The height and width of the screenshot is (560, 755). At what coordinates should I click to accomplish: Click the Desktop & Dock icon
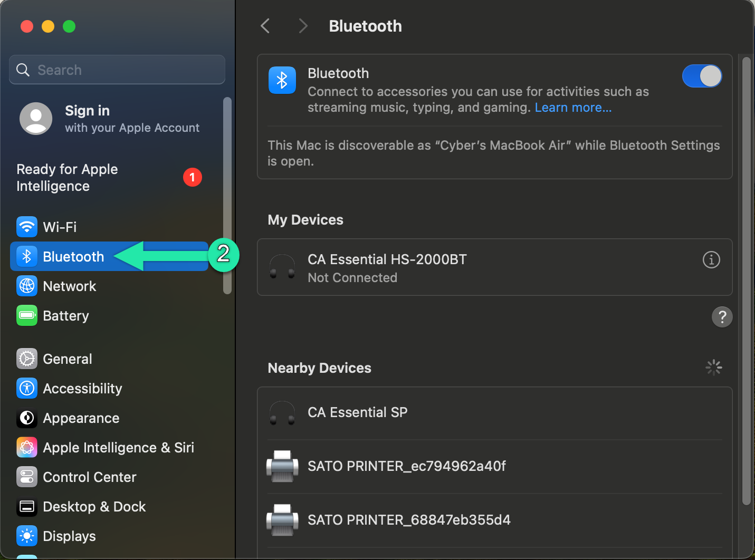click(x=27, y=507)
